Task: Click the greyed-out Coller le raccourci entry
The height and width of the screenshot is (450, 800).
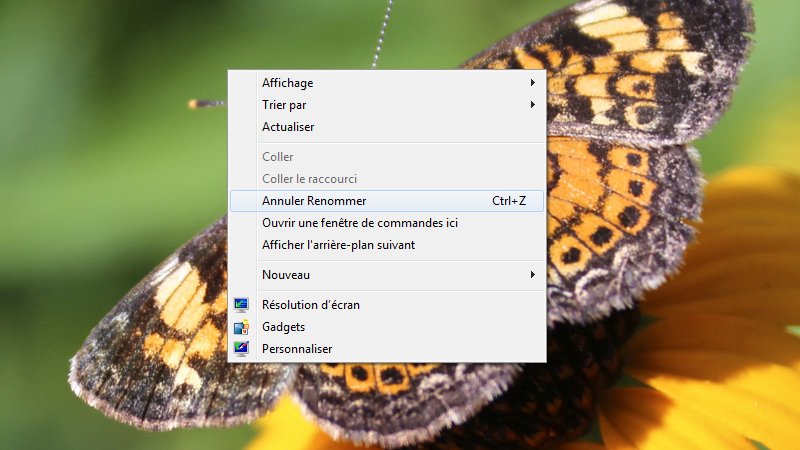Action: click(x=387, y=179)
